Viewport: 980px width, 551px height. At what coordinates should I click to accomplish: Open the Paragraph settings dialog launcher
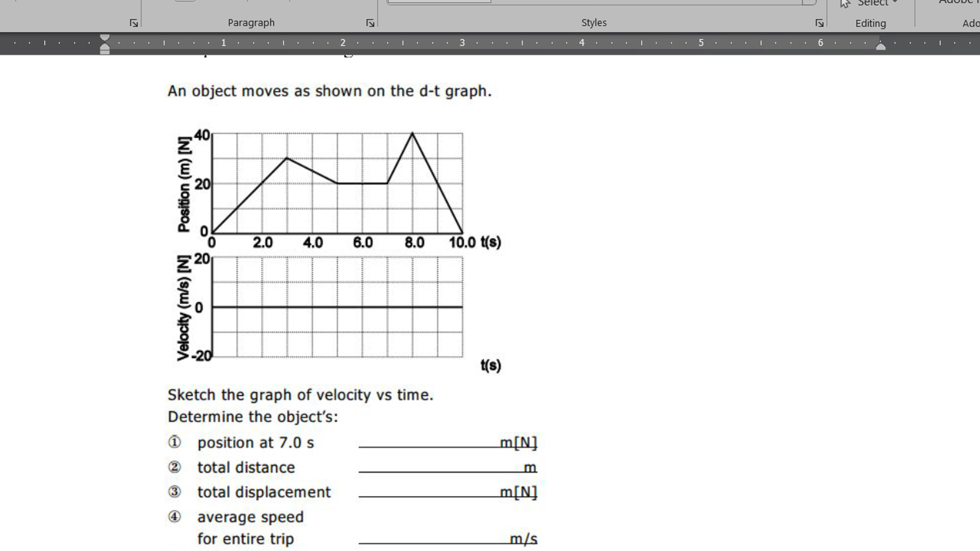click(x=369, y=23)
